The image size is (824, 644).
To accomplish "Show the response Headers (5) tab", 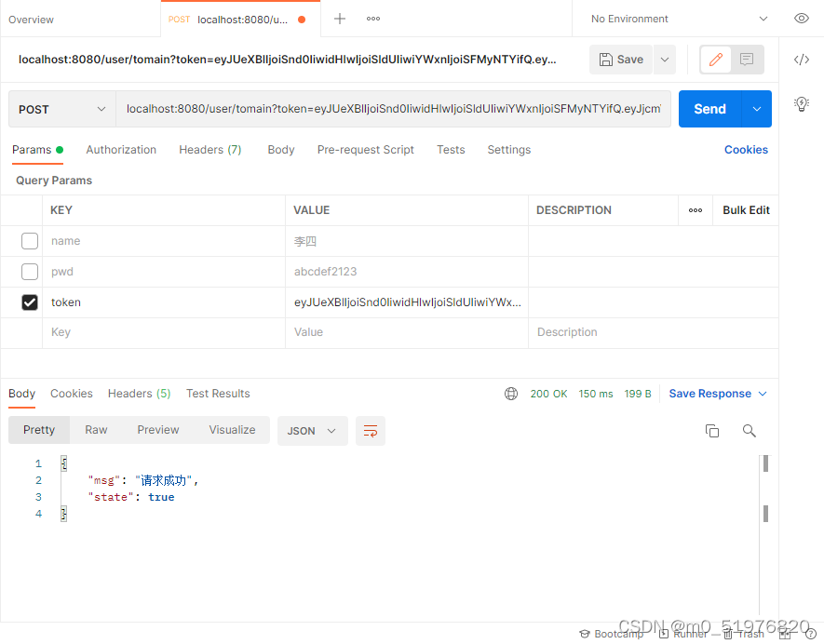I will coord(140,394).
